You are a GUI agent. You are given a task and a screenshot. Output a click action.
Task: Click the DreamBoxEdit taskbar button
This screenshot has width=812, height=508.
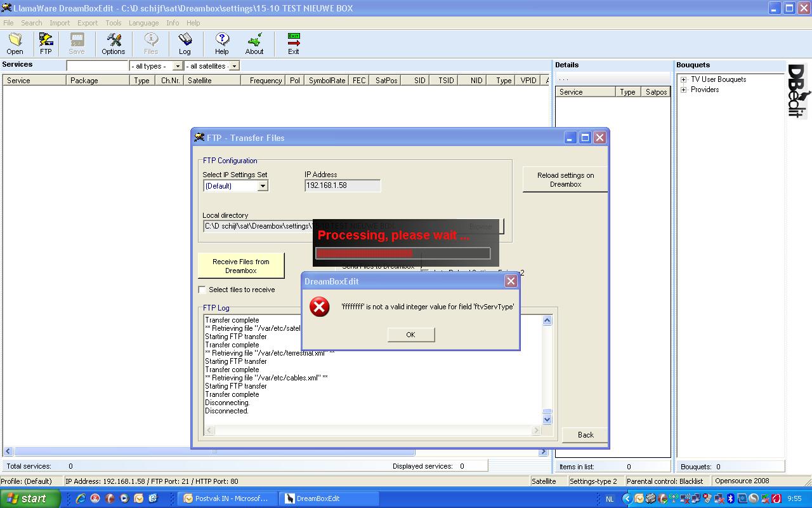[330, 498]
